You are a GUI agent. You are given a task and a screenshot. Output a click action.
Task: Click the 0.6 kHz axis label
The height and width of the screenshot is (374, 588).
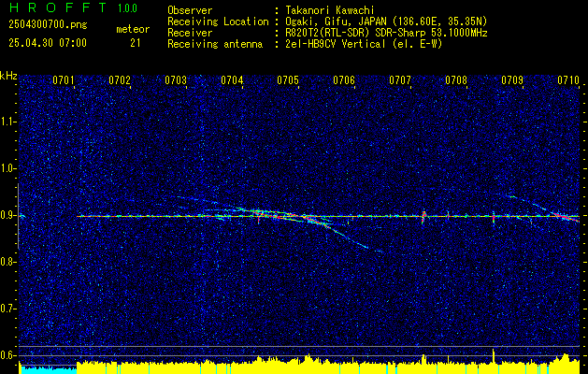8,355
